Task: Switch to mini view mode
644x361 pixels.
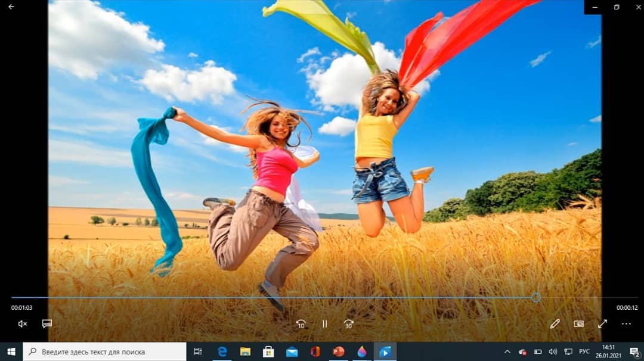Action: (x=578, y=324)
